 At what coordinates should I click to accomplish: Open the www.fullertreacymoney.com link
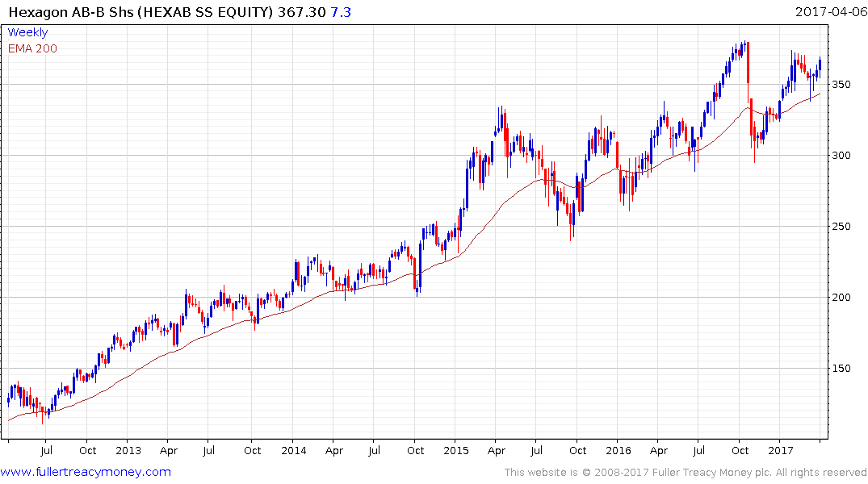click(x=86, y=472)
